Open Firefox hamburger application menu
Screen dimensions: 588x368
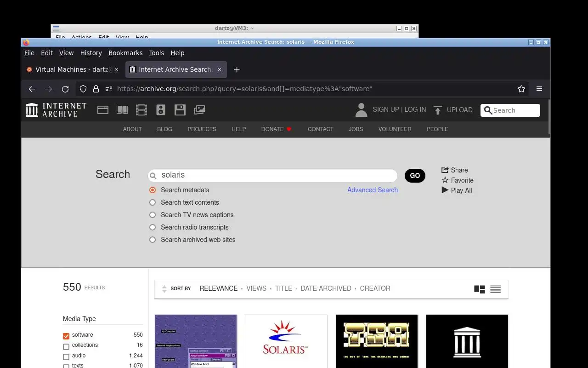(x=539, y=89)
